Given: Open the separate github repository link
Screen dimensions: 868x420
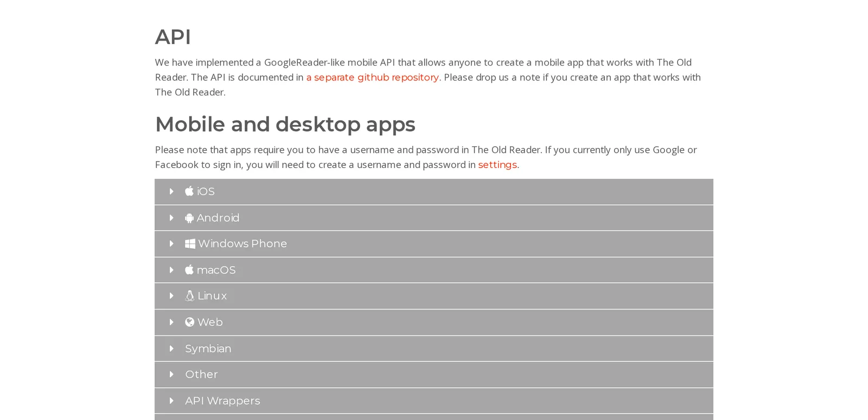Looking at the screenshot, I should click(373, 77).
